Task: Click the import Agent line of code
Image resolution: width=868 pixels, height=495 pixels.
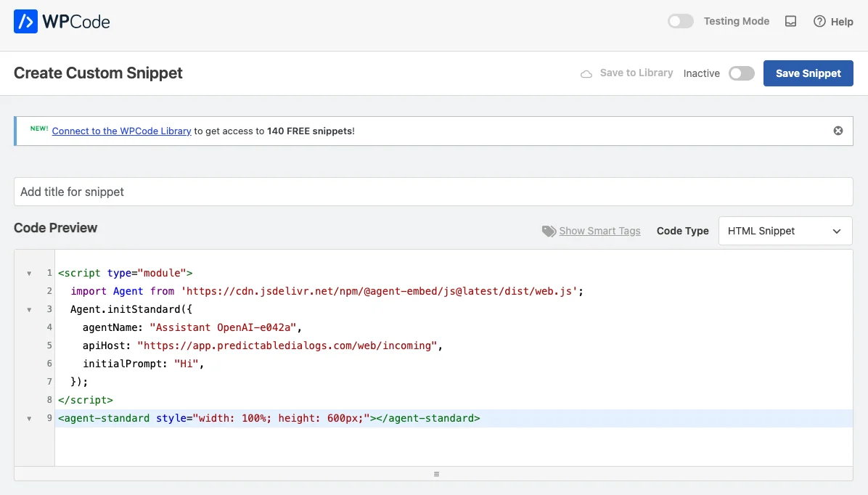Action: (x=327, y=291)
